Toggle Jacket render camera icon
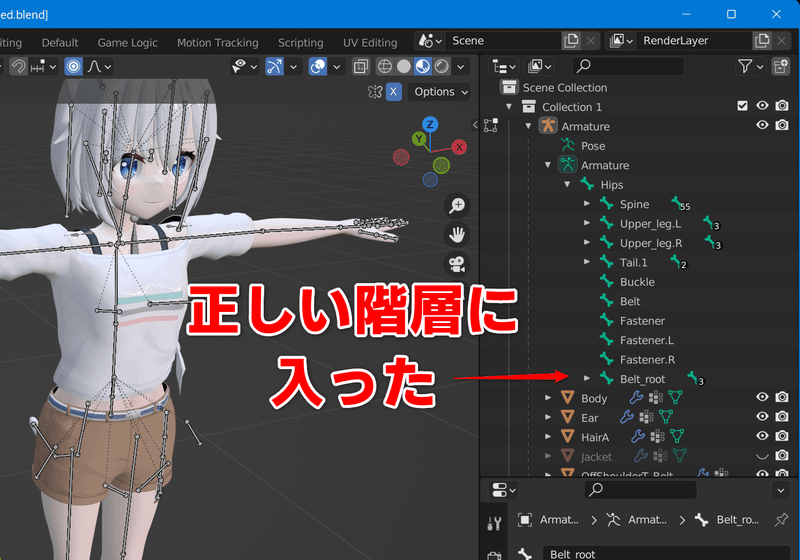This screenshot has width=800, height=560. tap(782, 455)
